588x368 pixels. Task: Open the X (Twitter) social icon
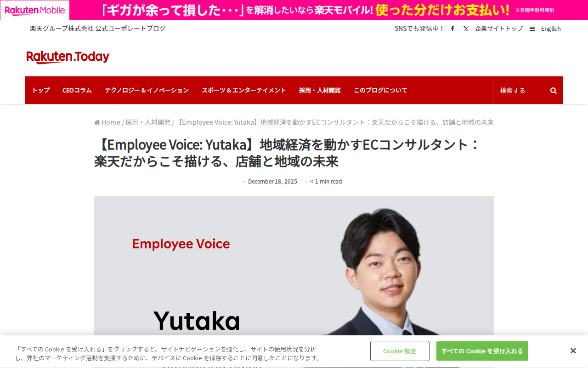[466, 29]
